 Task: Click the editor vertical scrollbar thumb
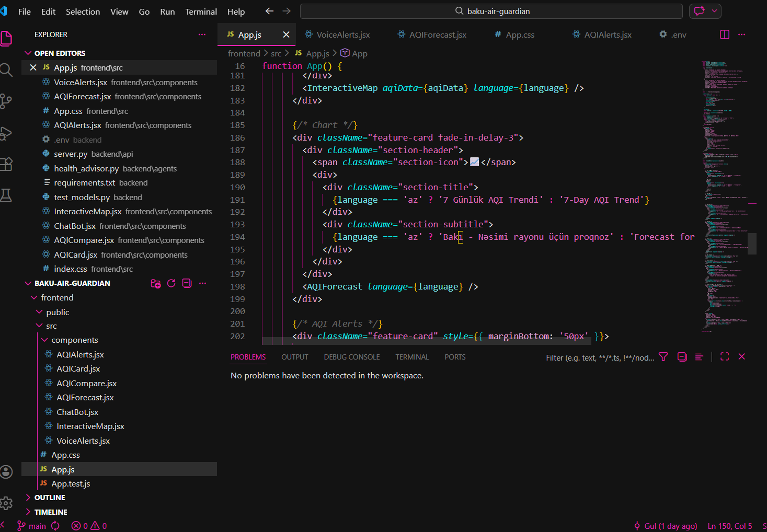(752, 244)
